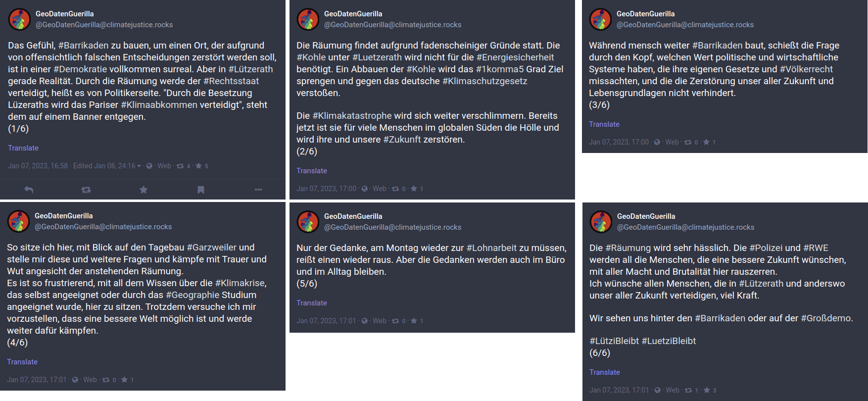Open Translate on post (1/6)
Screen dimensions: 868x401
pyautogui.click(x=22, y=148)
